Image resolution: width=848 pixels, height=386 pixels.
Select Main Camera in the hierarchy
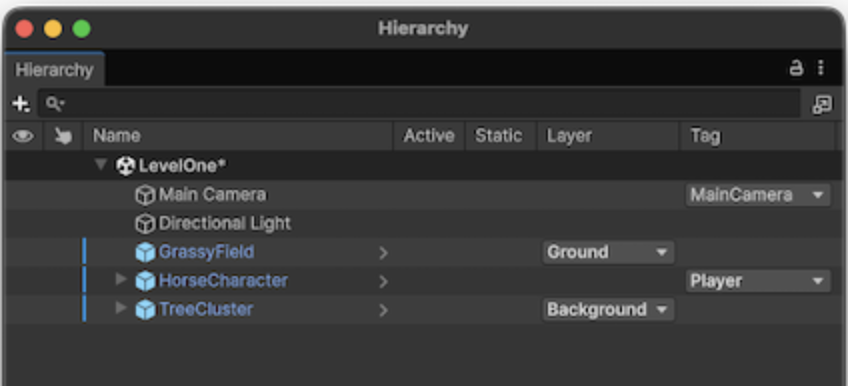212,195
